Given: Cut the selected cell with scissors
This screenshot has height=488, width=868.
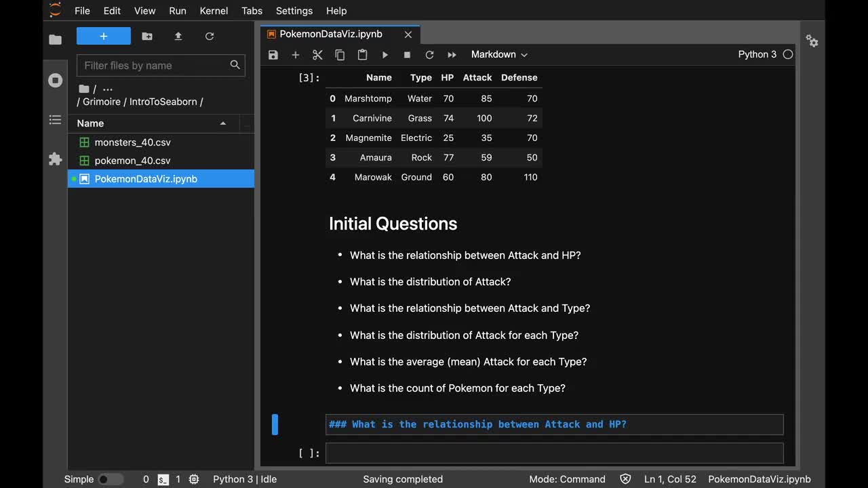Looking at the screenshot, I should (x=317, y=55).
